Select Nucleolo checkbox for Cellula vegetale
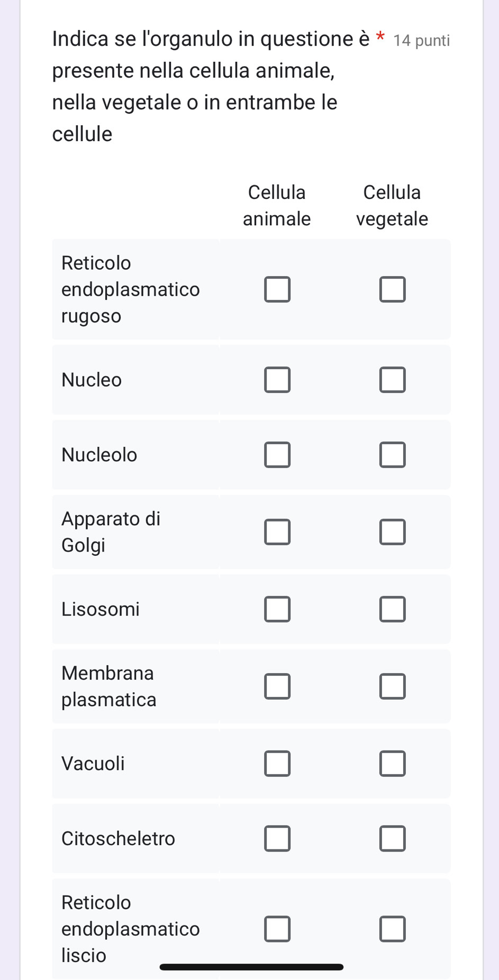The image size is (499, 980). 392,455
